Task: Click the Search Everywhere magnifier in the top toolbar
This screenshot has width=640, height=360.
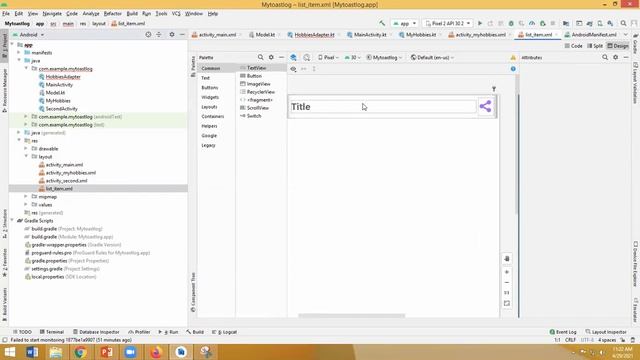Action: 623,23
